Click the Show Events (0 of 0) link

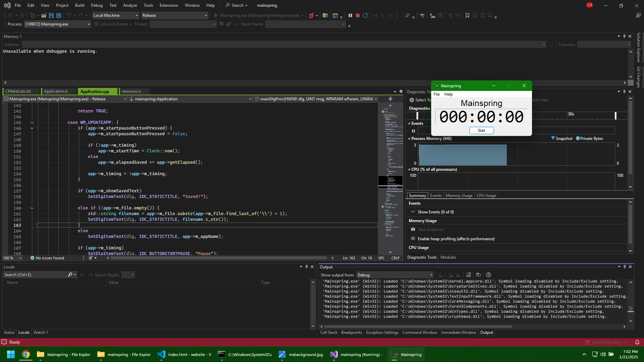point(435,212)
